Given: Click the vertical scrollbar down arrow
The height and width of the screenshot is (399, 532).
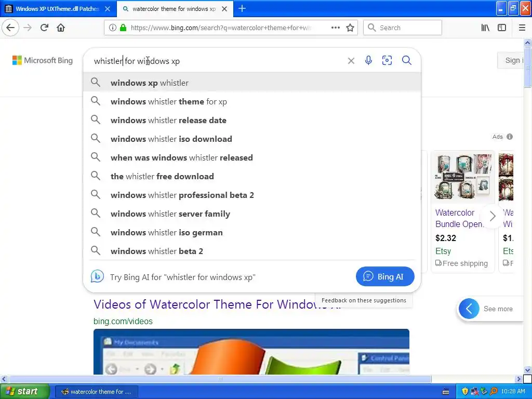Looking at the screenshot, I should click(527, 370).
